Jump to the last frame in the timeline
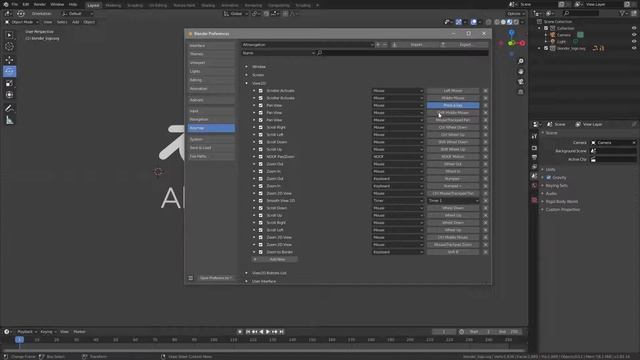Screen dimensions: 640x360 [282, 332]
